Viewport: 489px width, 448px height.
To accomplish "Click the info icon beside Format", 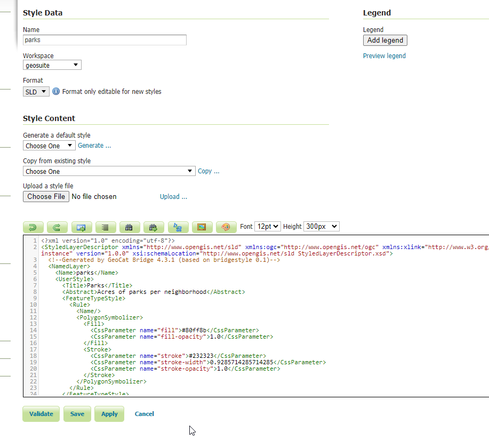I will click(56, 91).
